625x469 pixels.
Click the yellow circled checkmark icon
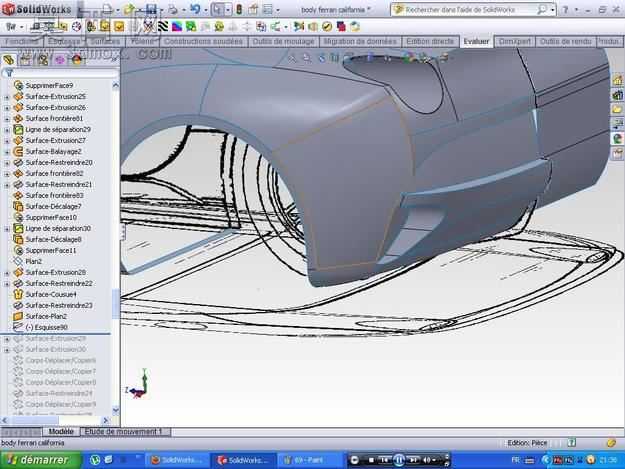click(x=327, y=27)
